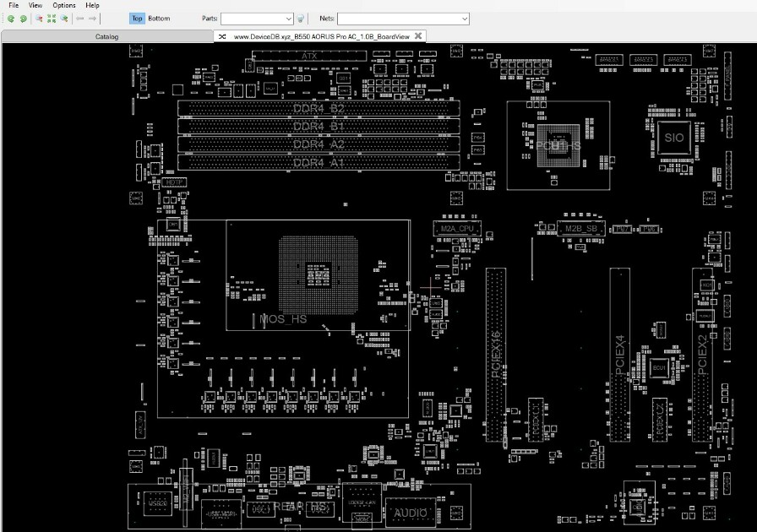Select the SIO chip
The image size is (757, 532).
pyautogui.click(x=674, y=138)
